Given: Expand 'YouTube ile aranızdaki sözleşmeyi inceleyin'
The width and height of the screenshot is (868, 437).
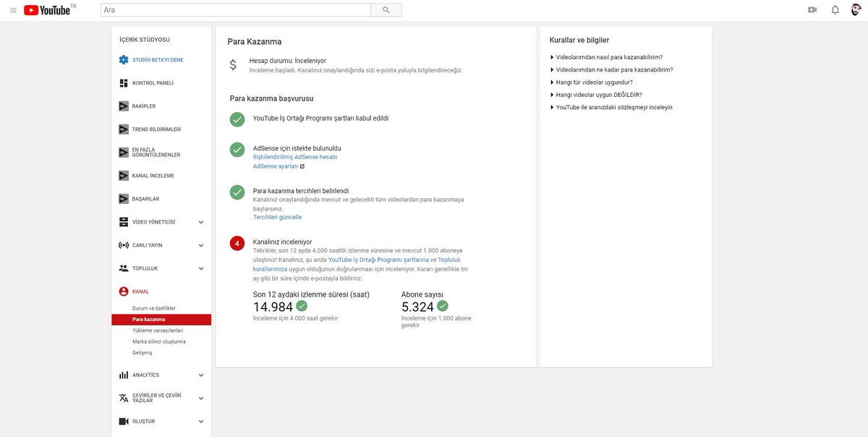Looking at the screenshot, I should 612,107.
